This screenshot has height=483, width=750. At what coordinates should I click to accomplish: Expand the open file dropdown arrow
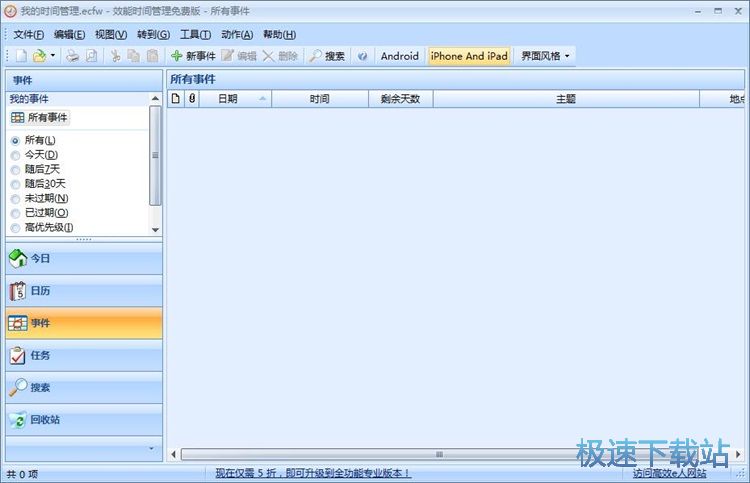click(x=53, y=56)
